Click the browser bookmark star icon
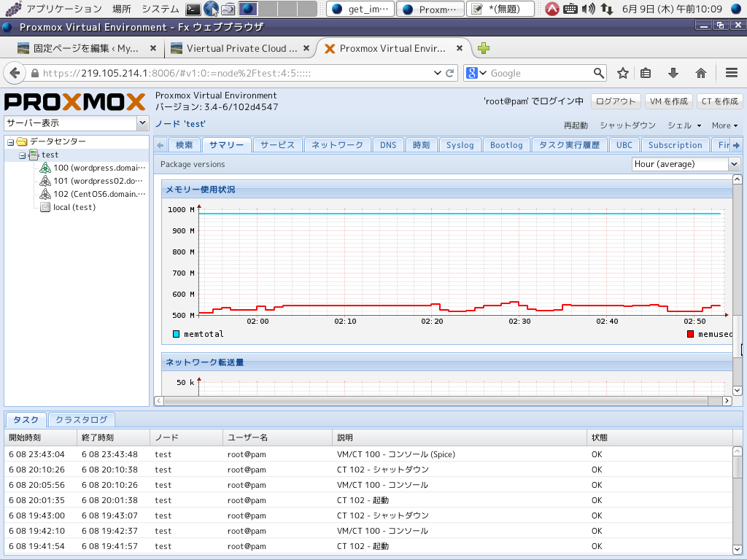 623,73
